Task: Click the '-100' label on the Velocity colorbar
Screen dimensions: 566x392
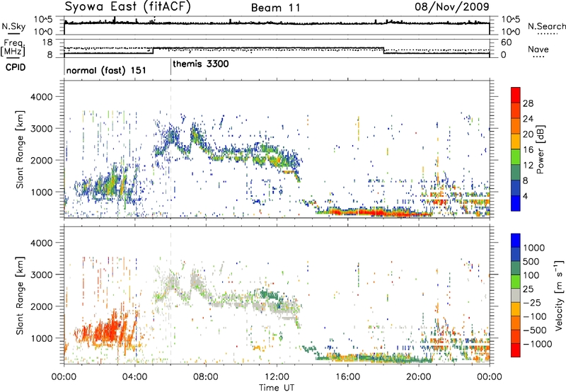Action: (x=535, y=316)
